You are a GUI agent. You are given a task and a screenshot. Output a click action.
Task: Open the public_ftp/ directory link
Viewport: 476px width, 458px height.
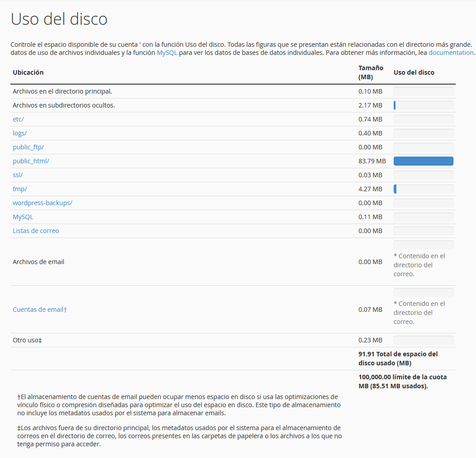point(28,147)
